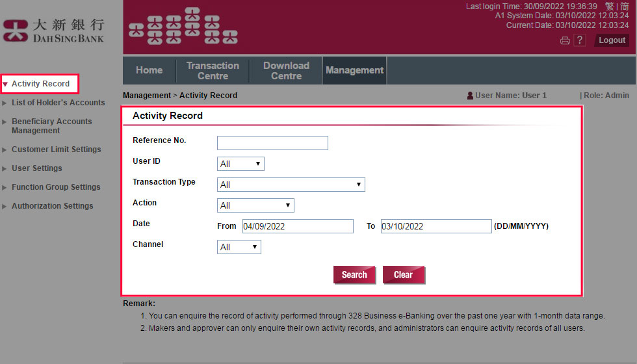This screenshot has width=637, height=364.
Task: Open the Transaction Centre tab
Action: 213,70
